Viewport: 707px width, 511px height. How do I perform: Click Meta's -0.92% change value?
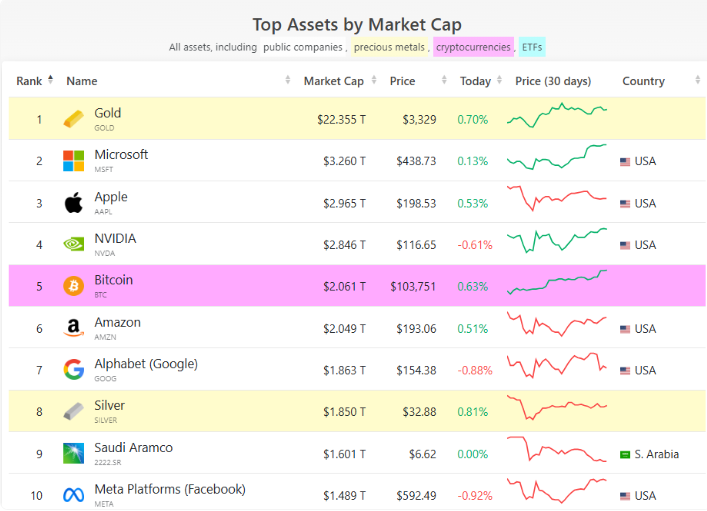[475, 496]
